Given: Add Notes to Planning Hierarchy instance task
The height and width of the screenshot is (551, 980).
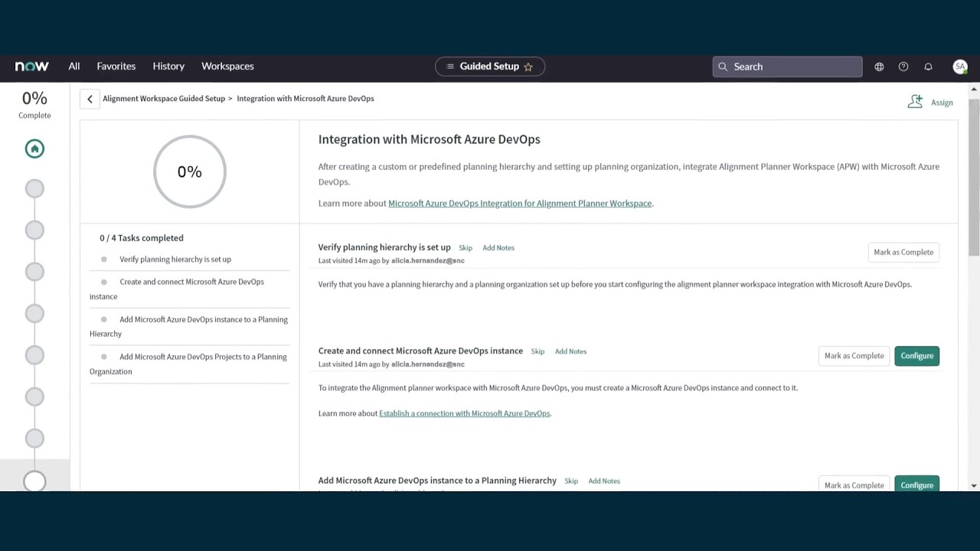Looking at the screenshot, I should click(604, 481).
